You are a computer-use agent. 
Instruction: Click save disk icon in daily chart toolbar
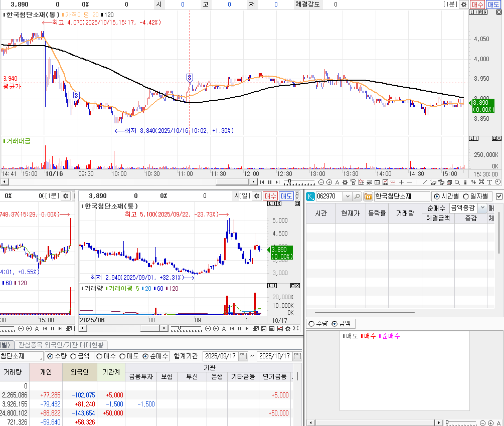(x=264, y=328)
